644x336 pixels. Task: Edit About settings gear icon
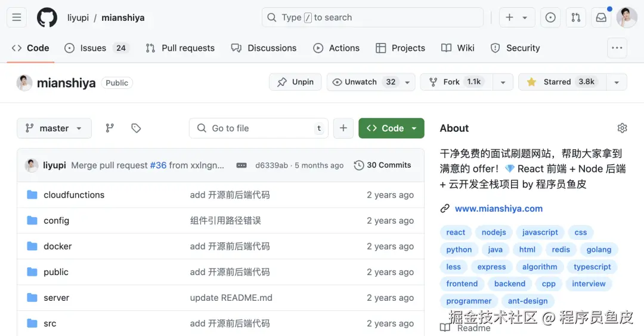[x=622, y=128]
